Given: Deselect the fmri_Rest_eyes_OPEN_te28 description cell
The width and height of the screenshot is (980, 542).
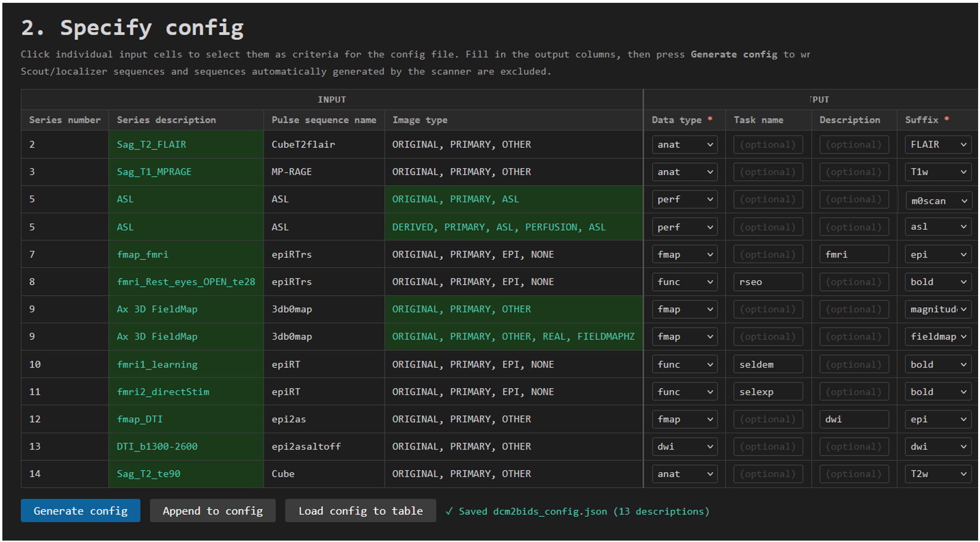Looking at the screenshot, I should [185, 282].
